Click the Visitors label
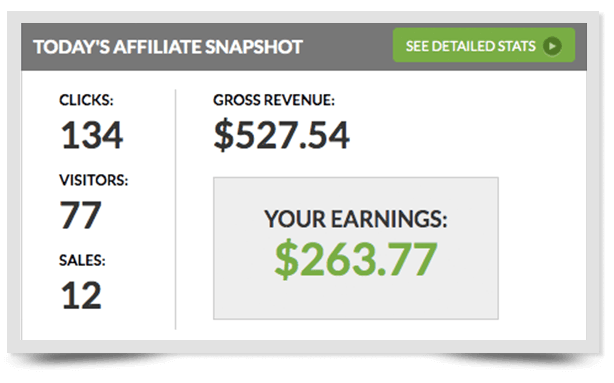This screenshot has height=383, width=614. pos(94,180)
